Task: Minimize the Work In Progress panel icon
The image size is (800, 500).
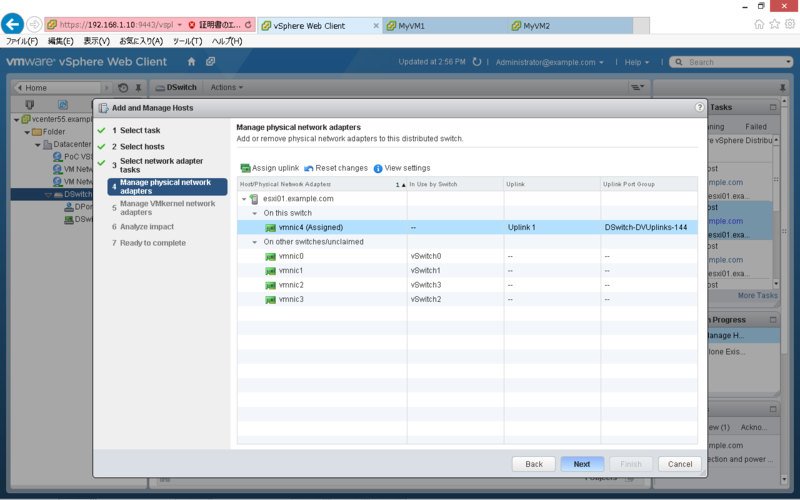Action: (x=773, y=320)
